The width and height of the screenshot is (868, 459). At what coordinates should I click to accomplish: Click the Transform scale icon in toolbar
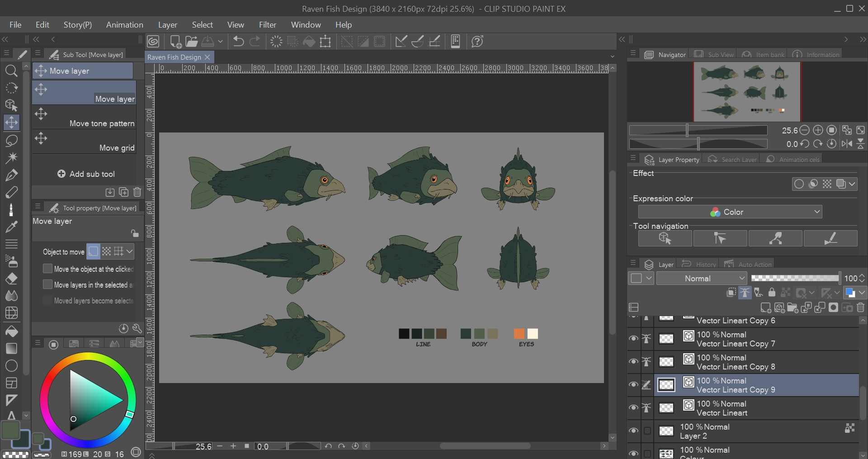click(325, 42)
